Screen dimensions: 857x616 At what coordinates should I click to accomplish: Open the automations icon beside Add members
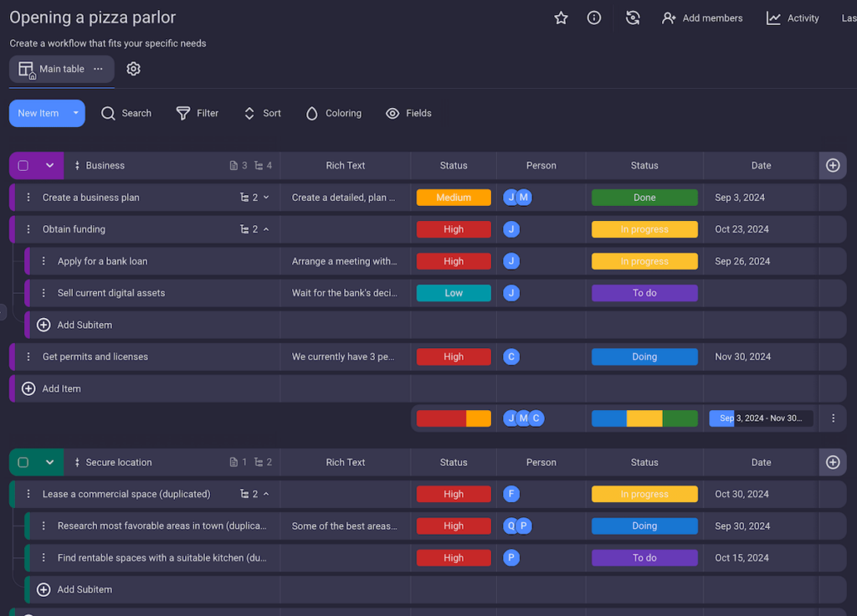pos(634,18)
